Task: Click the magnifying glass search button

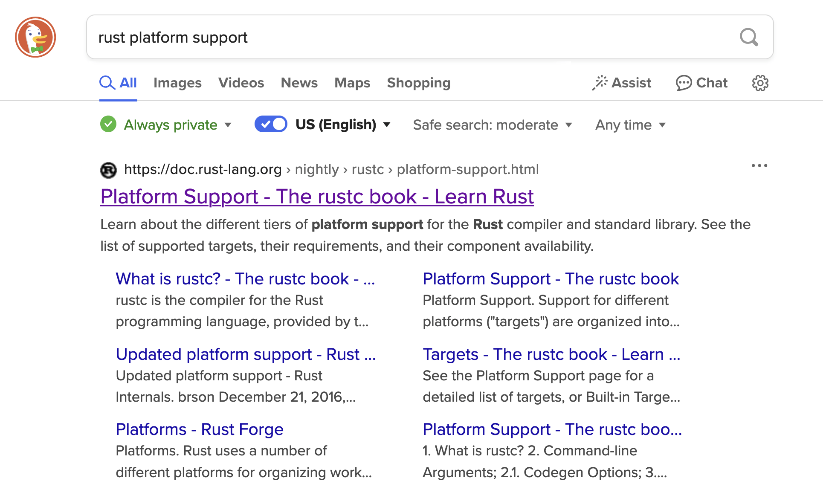Action: (749, 37)
